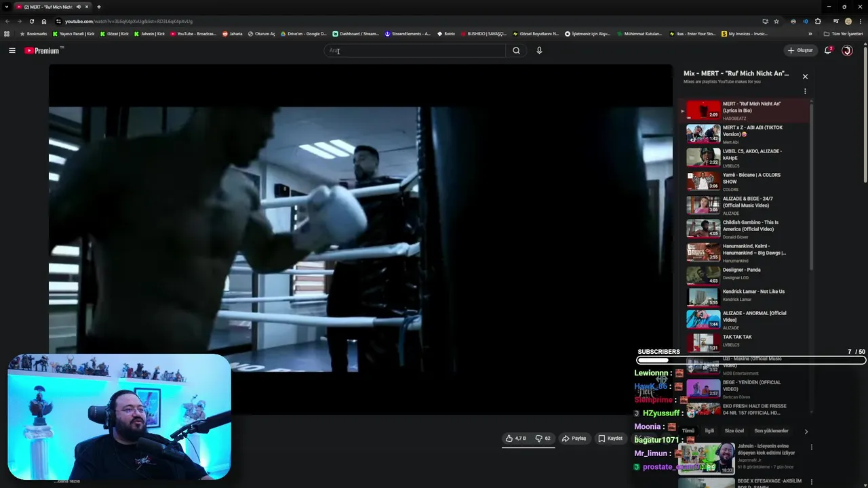Viewport: 868px width, 488px height.
Task: Click the browser address bar URL
Action: click(129, 21)
